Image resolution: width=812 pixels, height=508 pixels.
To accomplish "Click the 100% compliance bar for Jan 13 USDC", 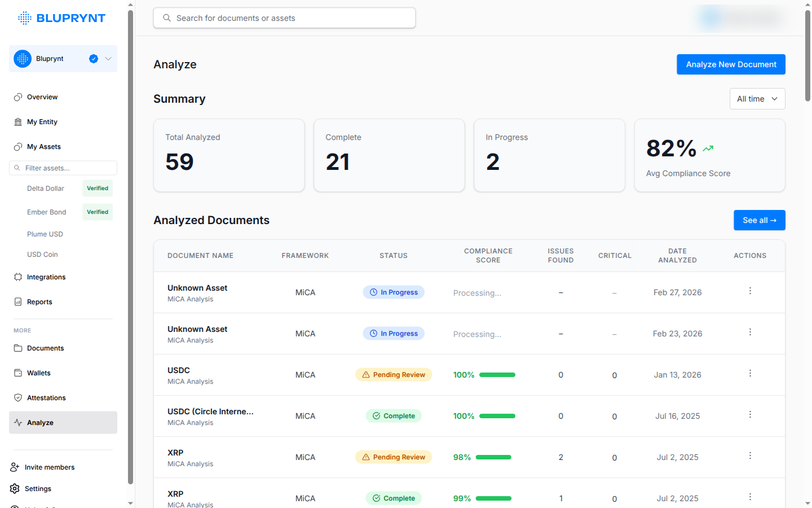I will click(x=497, y=375).
